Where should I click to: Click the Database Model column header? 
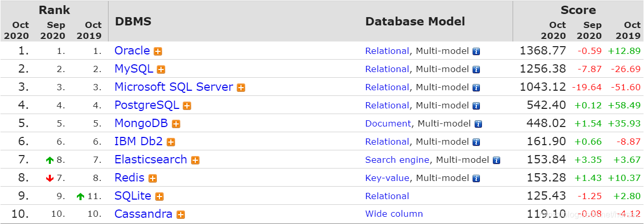click(x=415, y=21)
